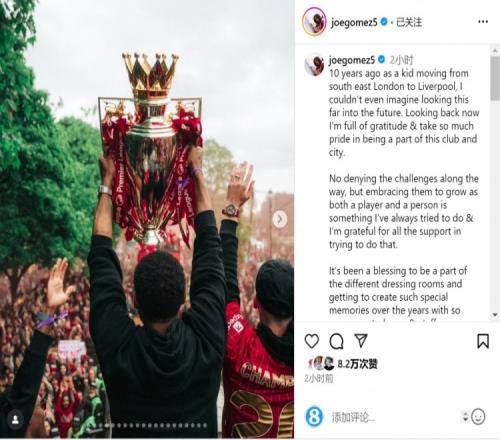Toggle the 已关注 following button
This screenshot has width=500, height=440.
409,22
